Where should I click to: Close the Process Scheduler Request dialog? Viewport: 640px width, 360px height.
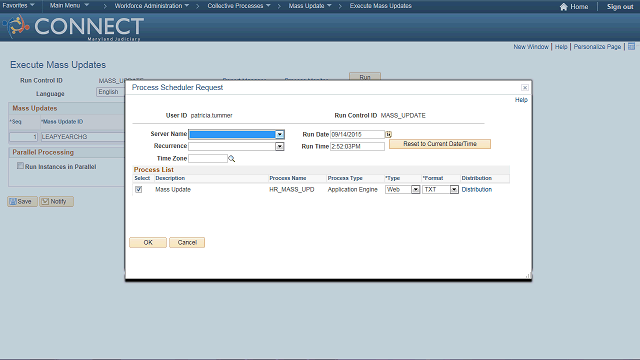tap(524, 87)
